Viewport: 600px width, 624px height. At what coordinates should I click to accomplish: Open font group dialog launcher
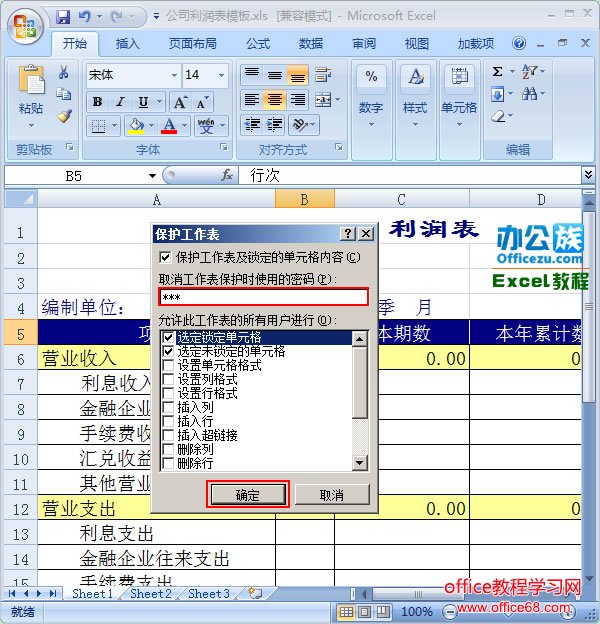click(224, 148)
